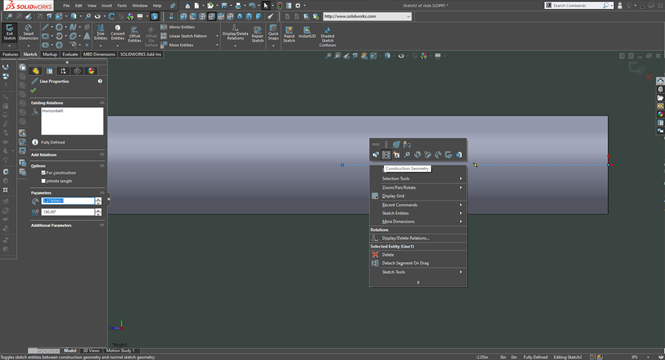
Task: Open the Sketch Tools submenu
Action: coord(418,272)
